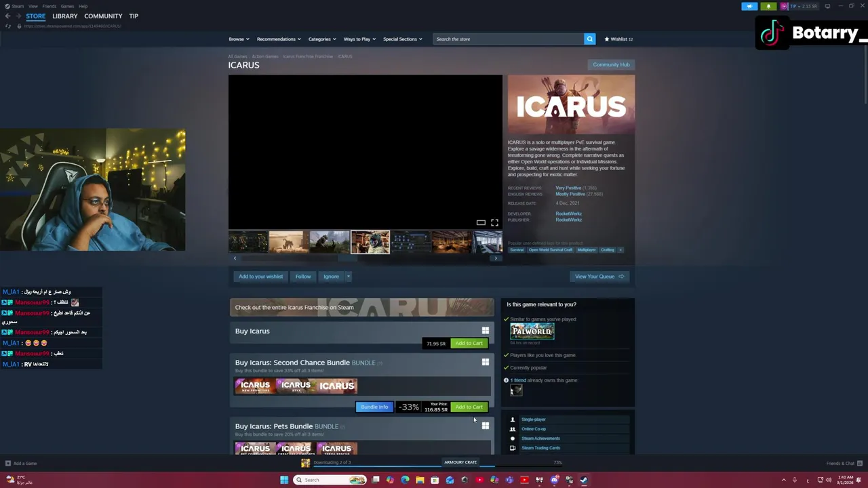Switch to the LIBRARY tab
The height and width of the screenshot is (488, 868).
tap(65, 16)
